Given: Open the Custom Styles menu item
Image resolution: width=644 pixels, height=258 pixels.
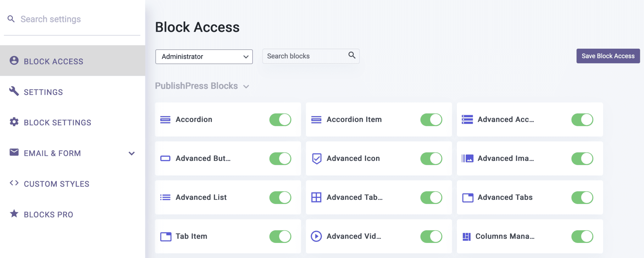Looking at the screenshot, I should pos(73,184).
